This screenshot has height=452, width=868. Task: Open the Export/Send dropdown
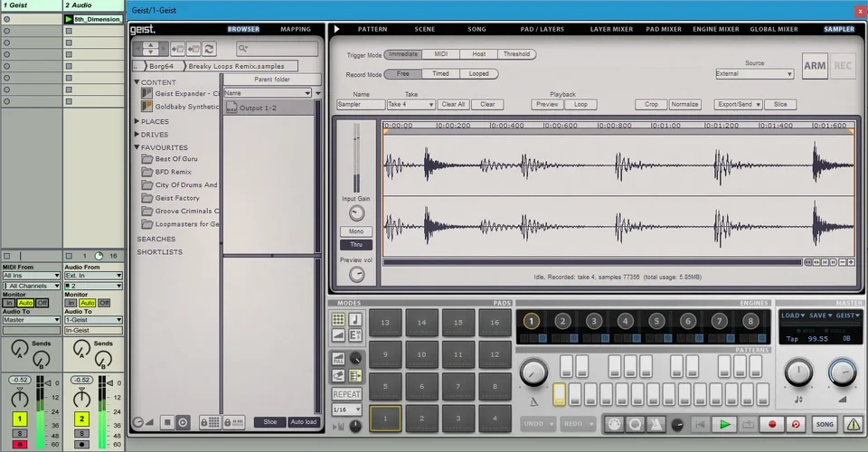pyautogui.click(x=738, y=105)
